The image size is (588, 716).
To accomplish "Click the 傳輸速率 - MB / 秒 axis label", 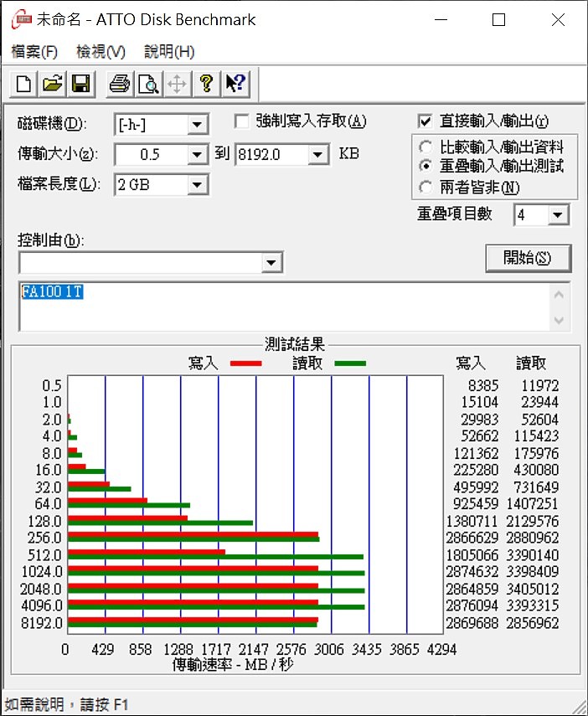I will point(233,665).
